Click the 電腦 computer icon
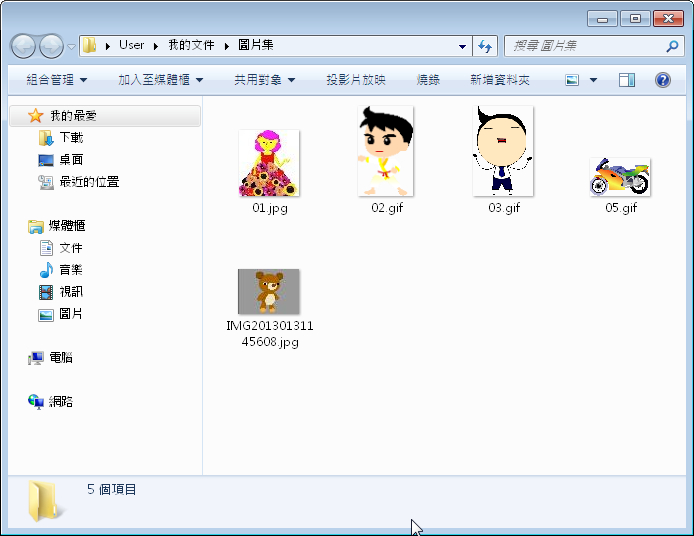 [x=35, y=358]
